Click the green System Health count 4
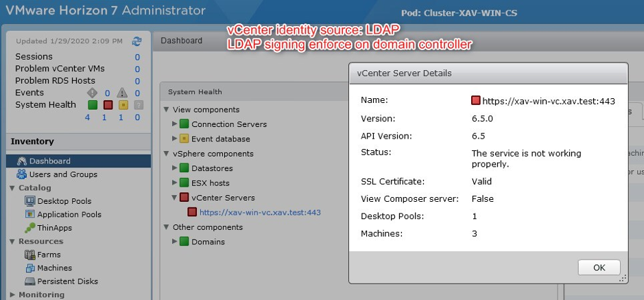Image resolution: width=644 pixels, height=300 pixels. pyautogui.click(x=88, y=117)
